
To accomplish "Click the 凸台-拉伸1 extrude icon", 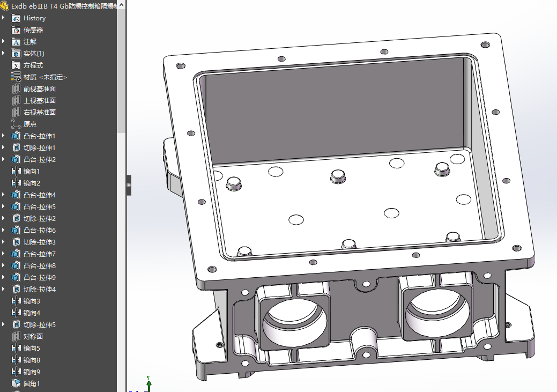I will pos(16,136).
